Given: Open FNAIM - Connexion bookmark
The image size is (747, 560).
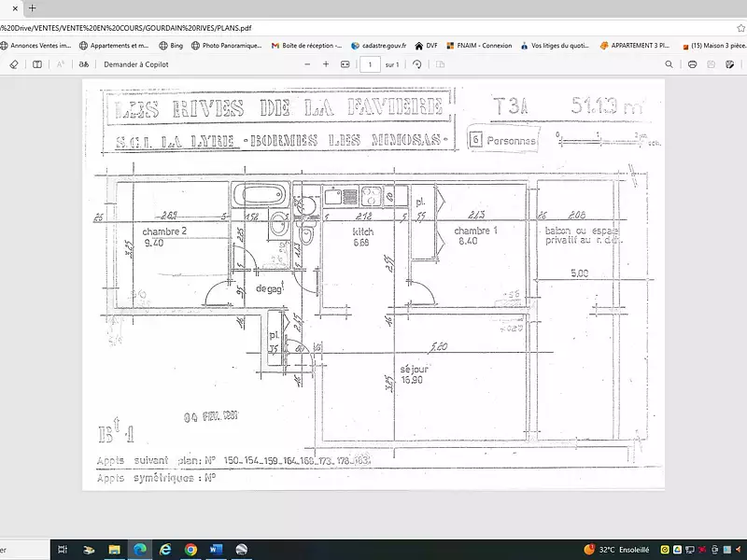Looking at the screenshot, I should coord(479,46).
